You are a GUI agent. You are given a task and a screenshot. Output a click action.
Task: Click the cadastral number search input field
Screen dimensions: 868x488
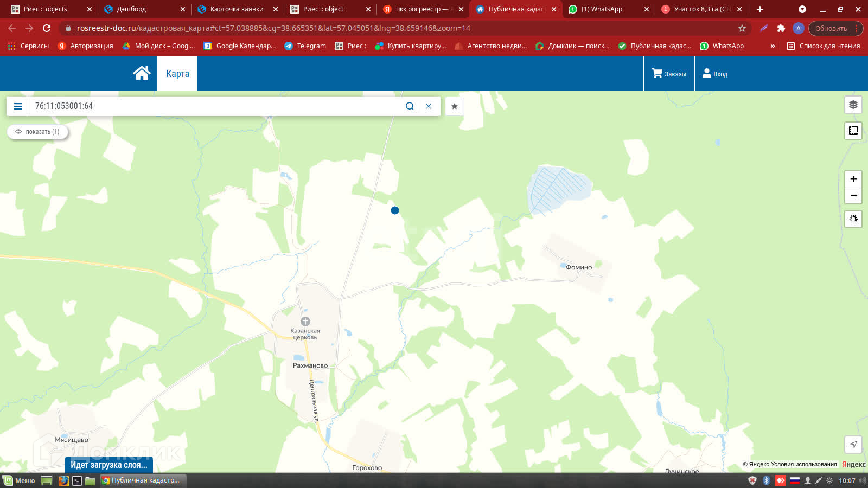(x=217, y=106)
